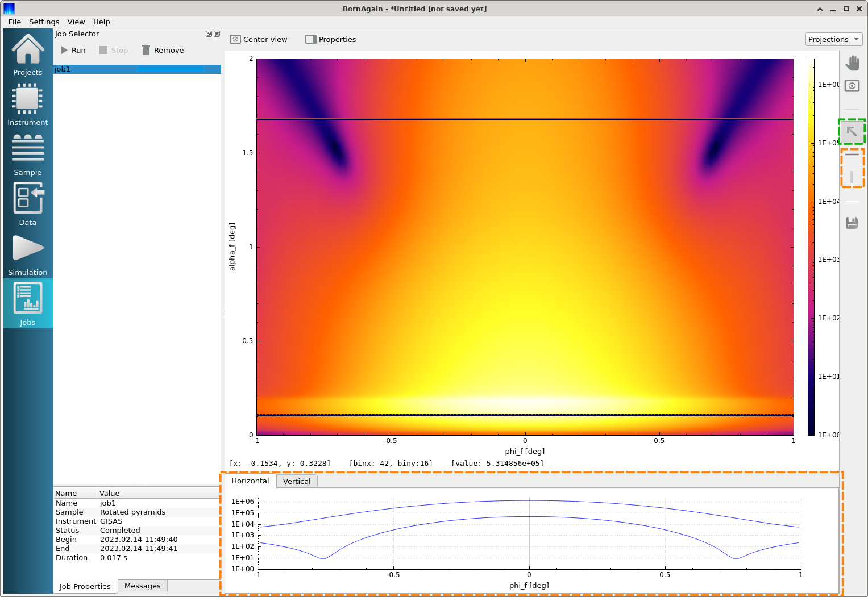Click the 'Completed' status value
Image resolution: width=868 pixels, height=597 pixels.
(x=120, y=530)
